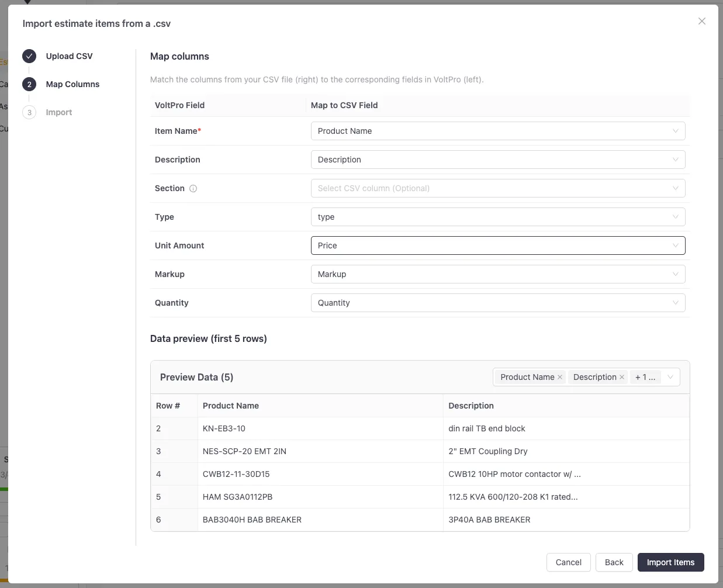Click Import Items button
Screen dimensions: 723x588
[x=671, y=562]
